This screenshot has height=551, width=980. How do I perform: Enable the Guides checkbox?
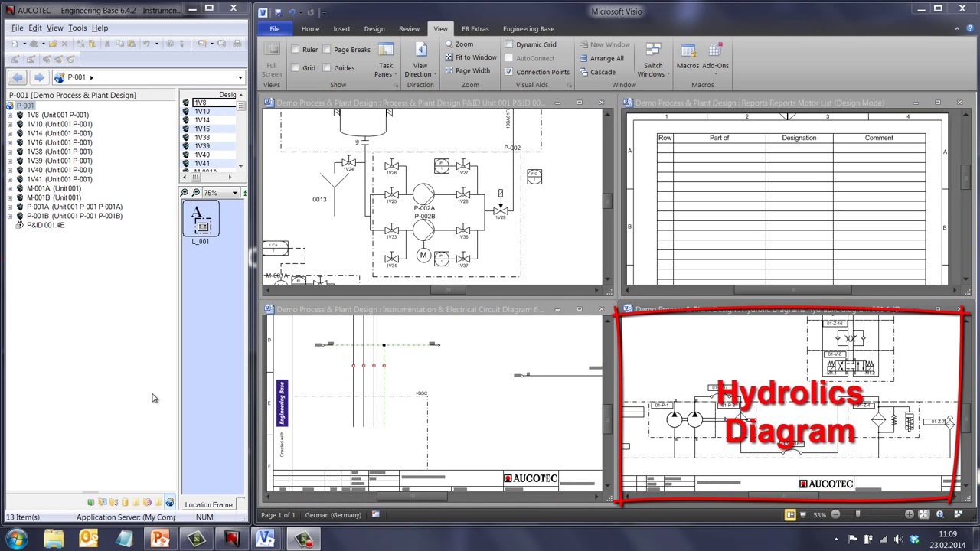coord(327,68)
